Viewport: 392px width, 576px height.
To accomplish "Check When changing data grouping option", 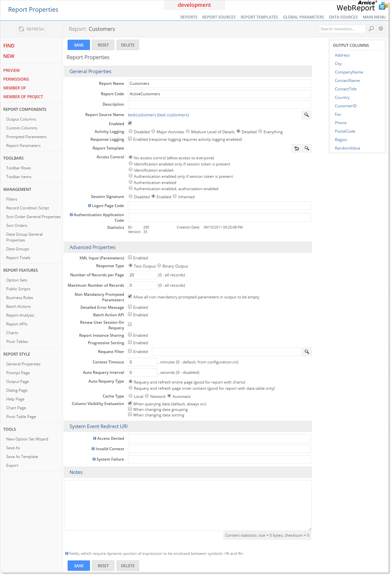I will pos(130,409).
